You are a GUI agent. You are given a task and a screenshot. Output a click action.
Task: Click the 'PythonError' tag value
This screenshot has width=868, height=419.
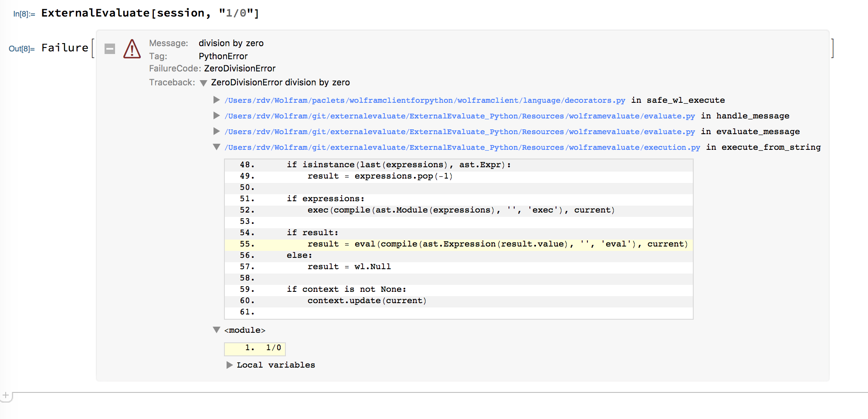tap(223, 56)
